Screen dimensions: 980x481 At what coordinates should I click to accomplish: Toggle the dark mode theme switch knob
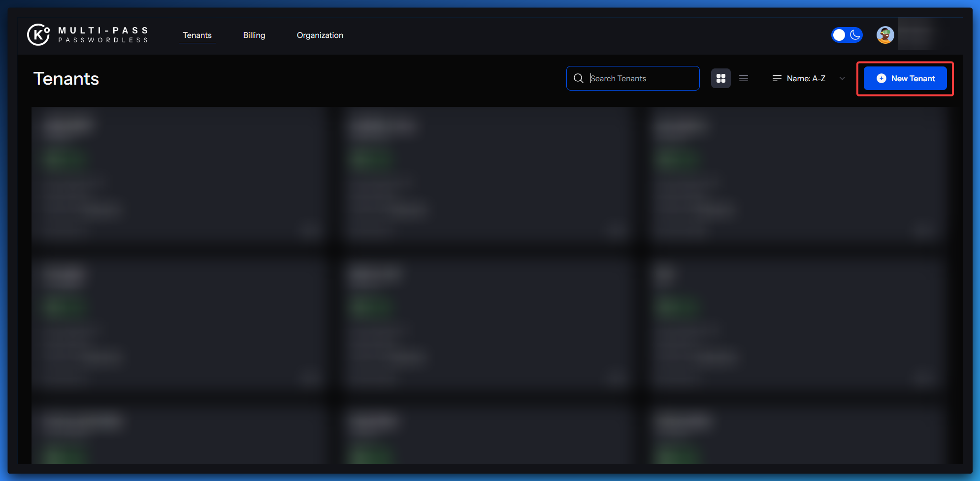pos(839,35)
